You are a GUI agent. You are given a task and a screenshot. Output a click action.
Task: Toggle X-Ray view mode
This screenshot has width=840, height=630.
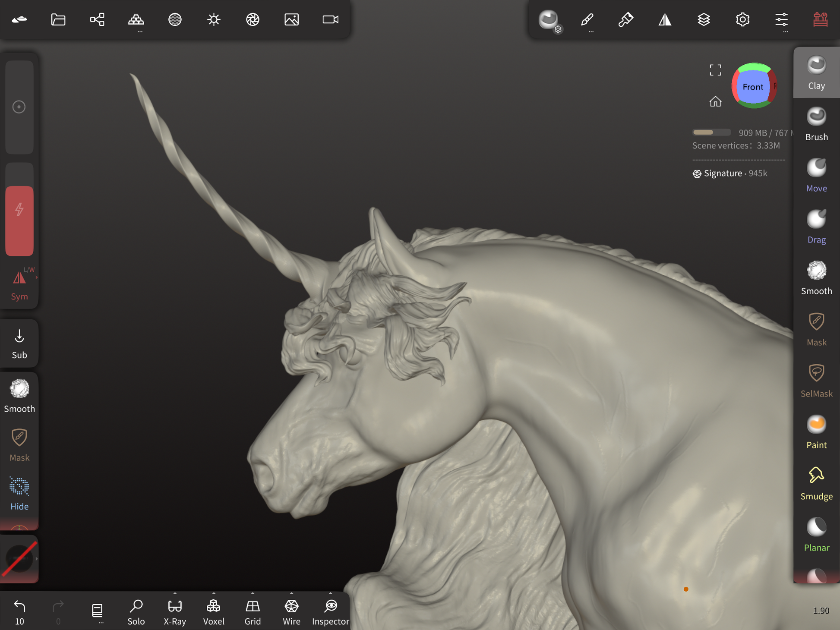175,611
